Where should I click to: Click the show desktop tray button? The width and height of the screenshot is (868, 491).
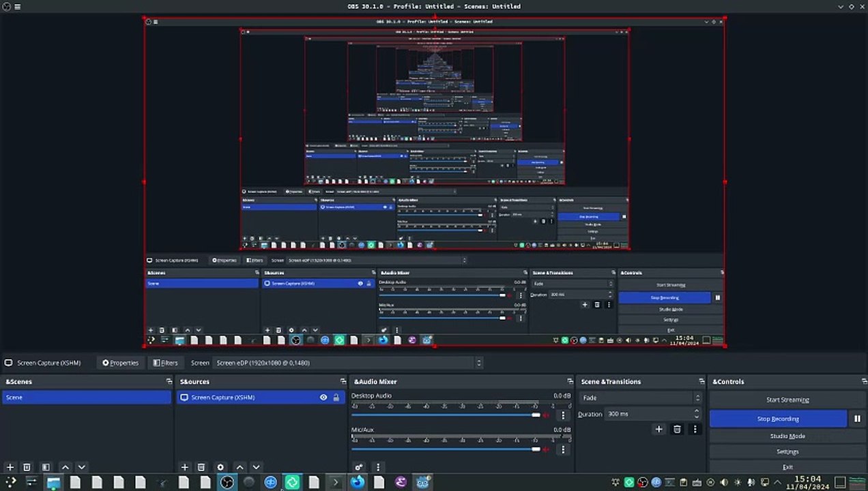coord(840,482)
